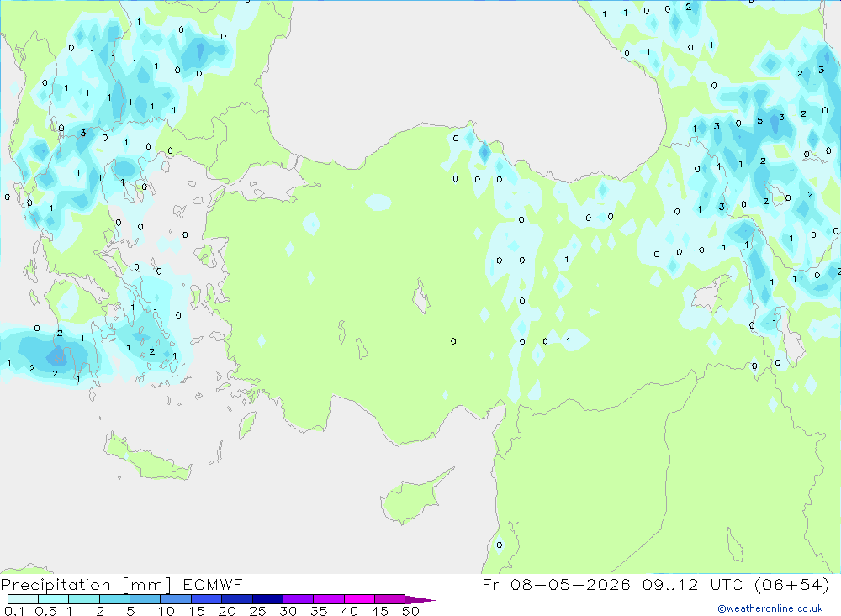Click legend tick label 10
Image resolution: width=841 pixels, height=616 pixels.
pos(167,611)
